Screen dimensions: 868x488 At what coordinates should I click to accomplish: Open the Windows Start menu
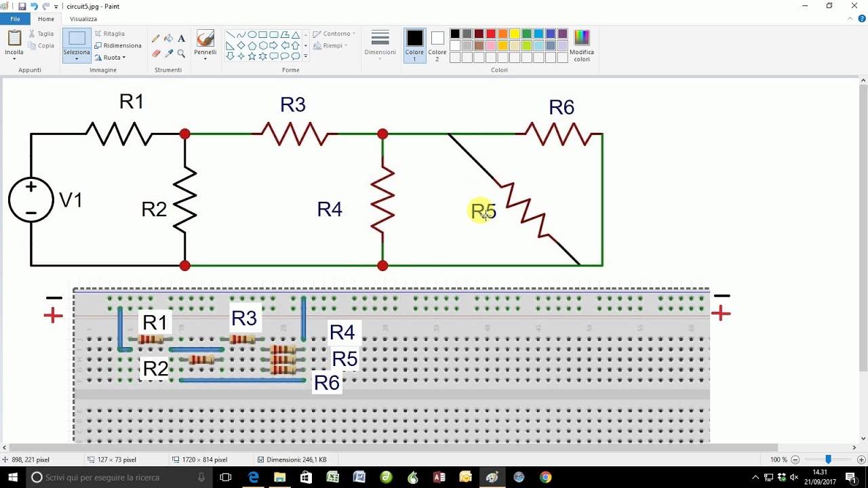pos(13,477)
